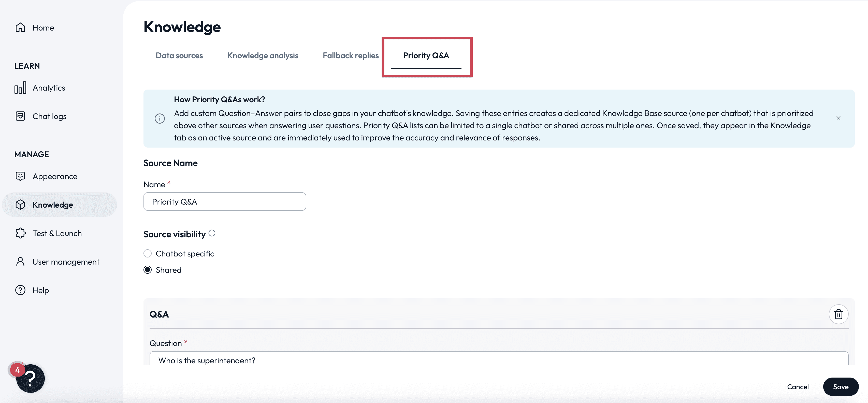Open Appearance in the sidebar

[55, 176]
